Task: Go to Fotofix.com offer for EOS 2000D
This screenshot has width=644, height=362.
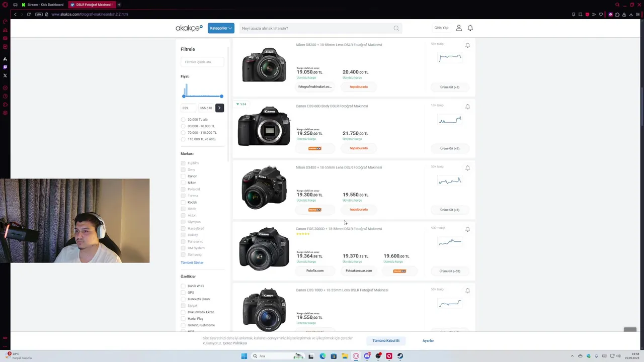Action: click(x=315, y=270)
